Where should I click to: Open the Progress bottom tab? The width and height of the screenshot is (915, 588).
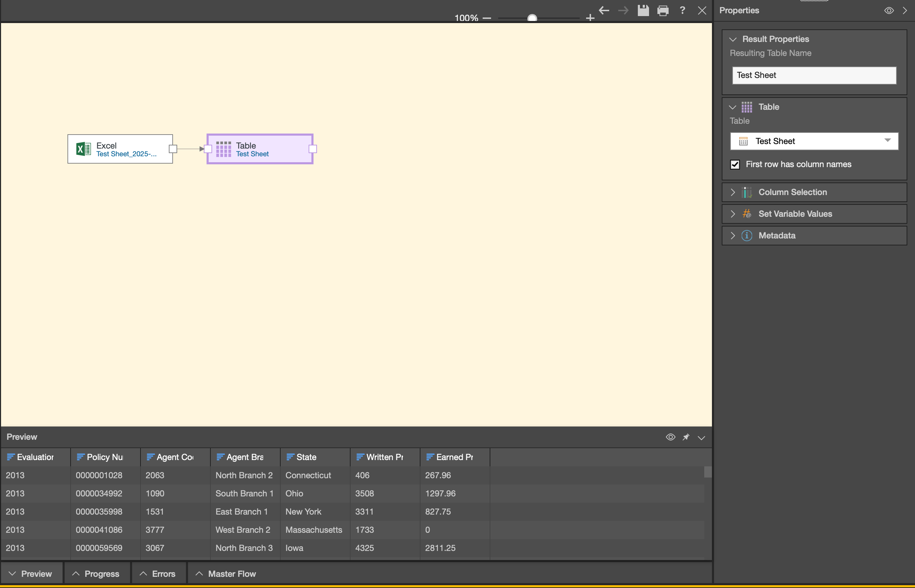97,574
